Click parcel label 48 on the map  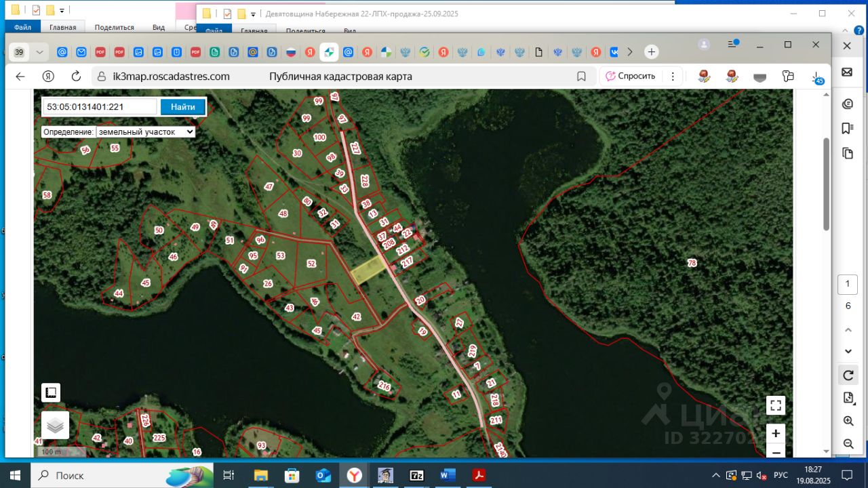pos(283,213)
